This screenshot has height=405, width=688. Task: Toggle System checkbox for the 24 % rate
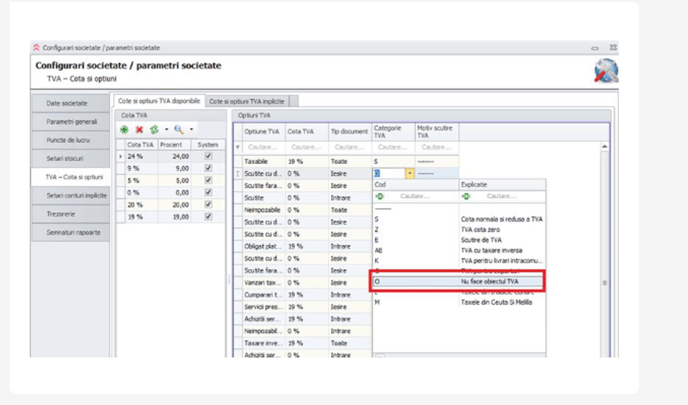[x=208, y=157]
